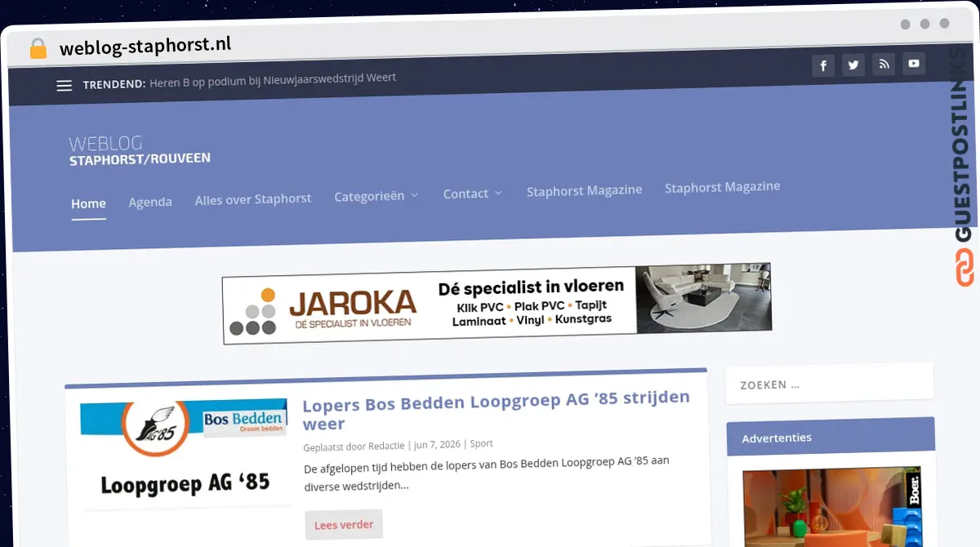Open the first Staphorst Magazine menu link
This screenshot has height=547, width=980.
pyautogui.click(x=584, y=190)
